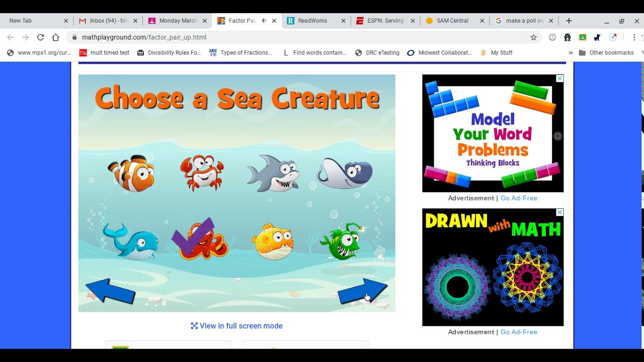The height and width of the screenshot is (362, 644).
Task: Close the Drawn with Math ad
Action: click(559, 213)
